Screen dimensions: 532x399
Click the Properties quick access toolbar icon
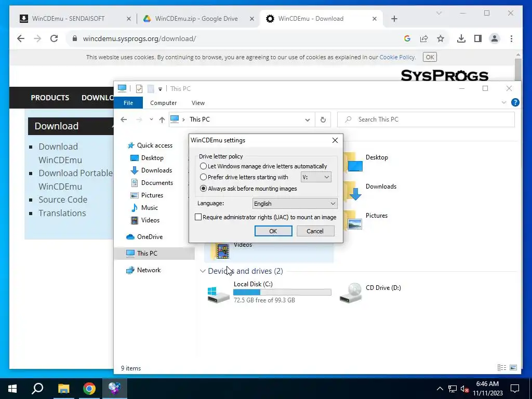click(x=139, y=89)
